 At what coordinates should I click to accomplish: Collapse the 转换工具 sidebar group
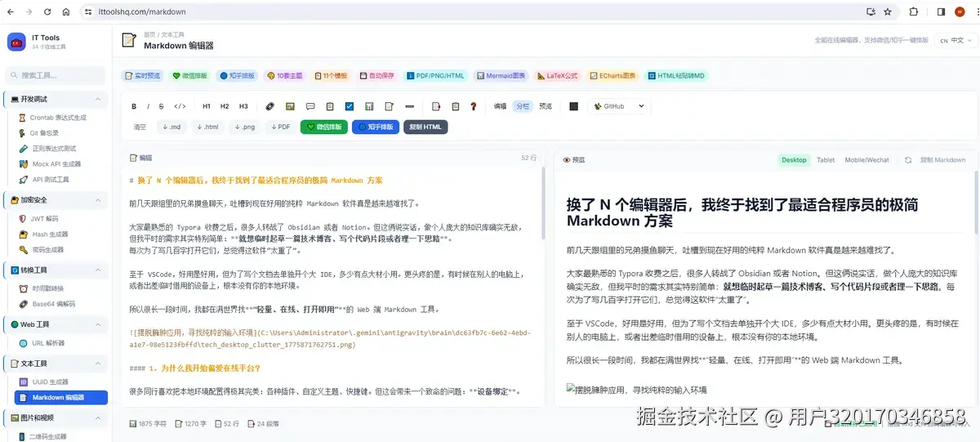[56, 270]
